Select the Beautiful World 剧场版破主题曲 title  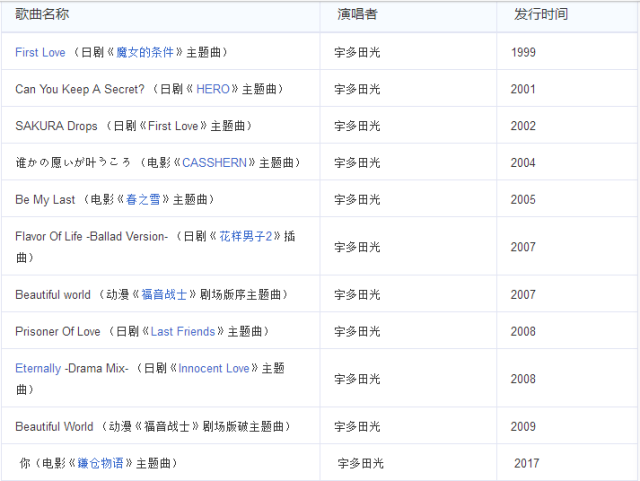pyautogui.click(x=153, y=426)
